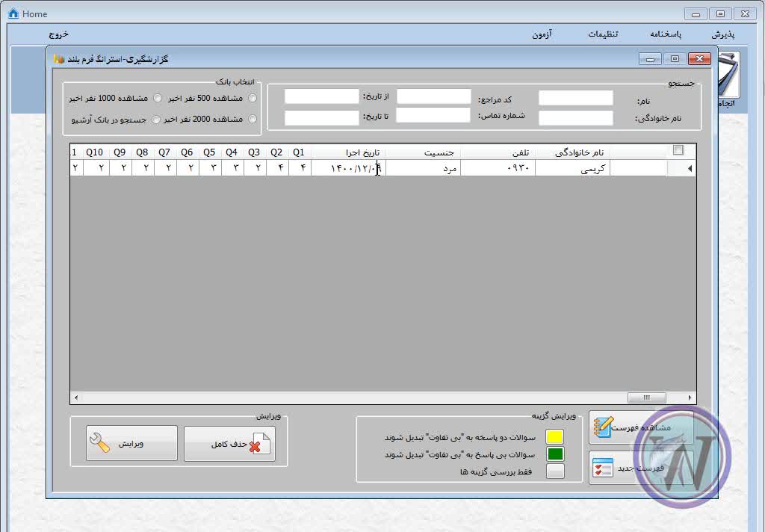Click the خروج menu item
This screenshot has height=532, width=765.
click(x=59, y=34)
